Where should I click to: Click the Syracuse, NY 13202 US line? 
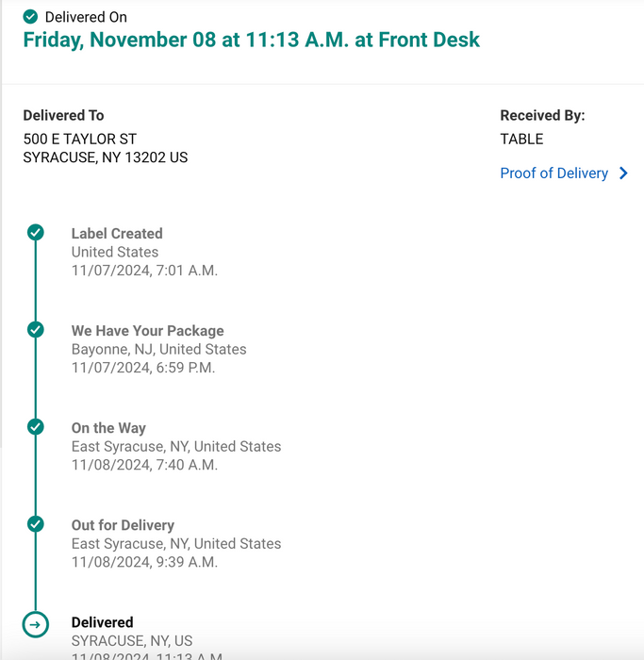106,157
